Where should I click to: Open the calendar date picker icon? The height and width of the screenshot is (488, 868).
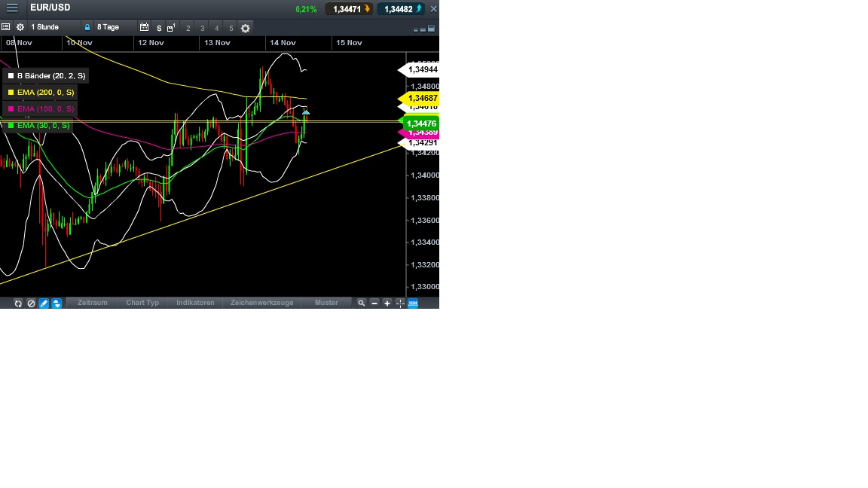point(145,27)
